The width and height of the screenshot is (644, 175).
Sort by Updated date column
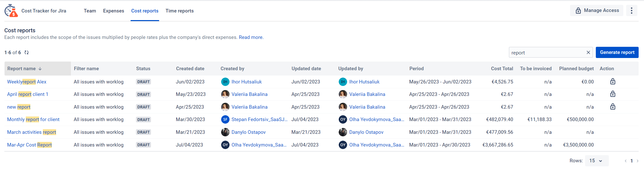306,68
